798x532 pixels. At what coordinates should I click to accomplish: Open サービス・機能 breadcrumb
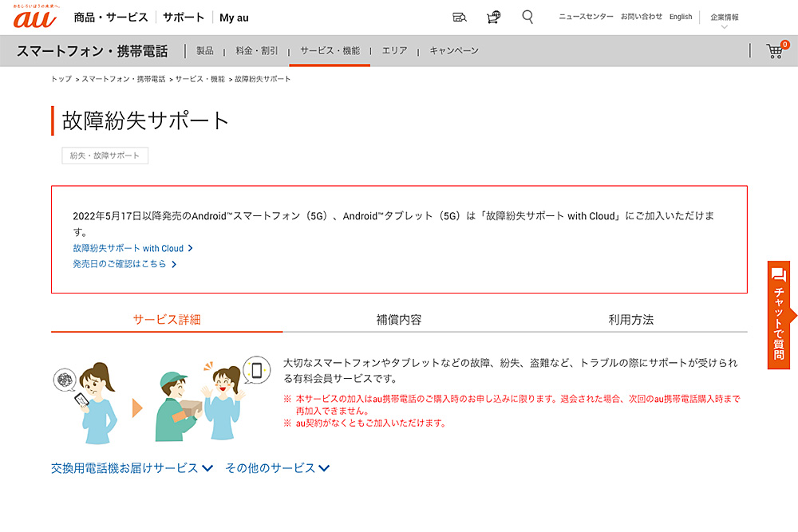[x=200, y=79]
